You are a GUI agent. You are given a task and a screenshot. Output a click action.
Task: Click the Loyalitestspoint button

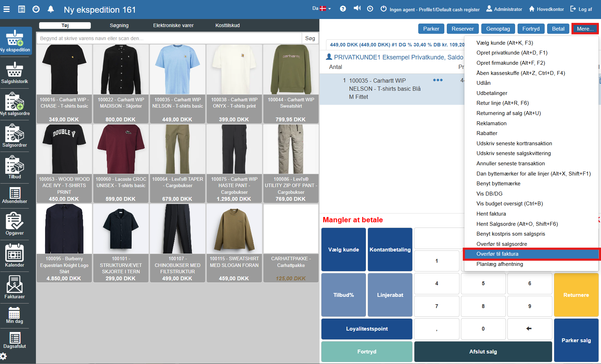point(367,329)
